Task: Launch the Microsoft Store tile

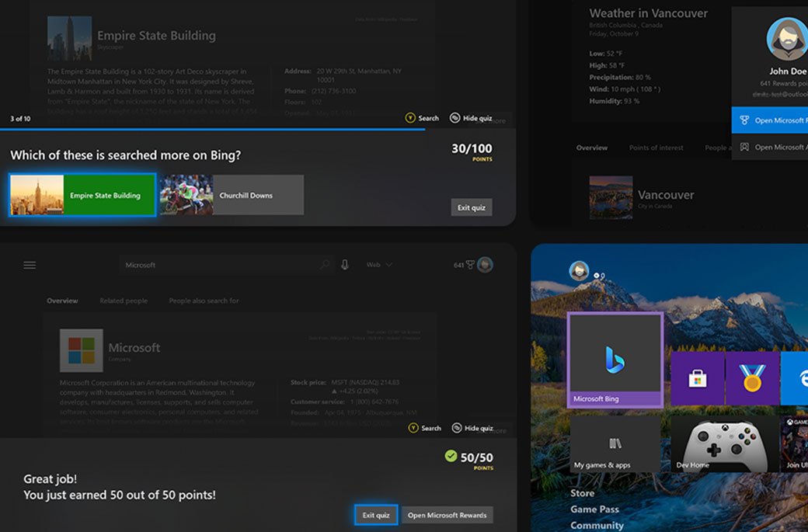Action: 697,377
